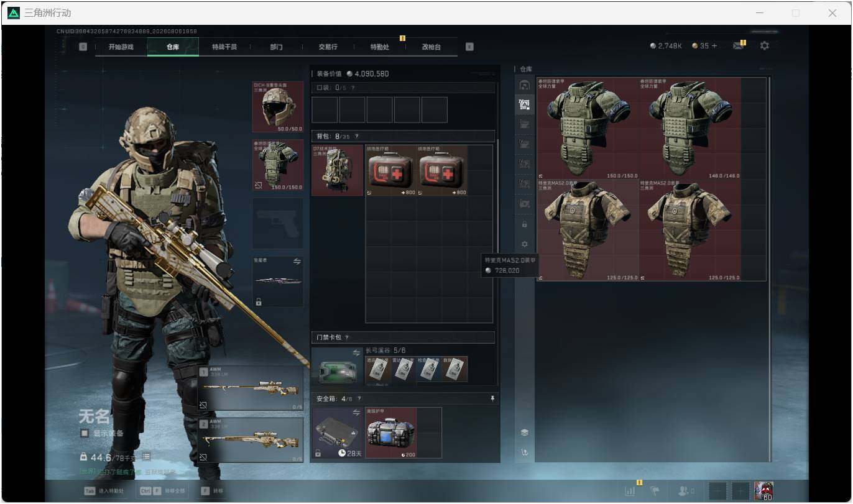Open the weight details list icon beside 44.6
Image resolution: width=853 pixels, height=504 pixels.
pyautogui.click(x=146, y=457)
